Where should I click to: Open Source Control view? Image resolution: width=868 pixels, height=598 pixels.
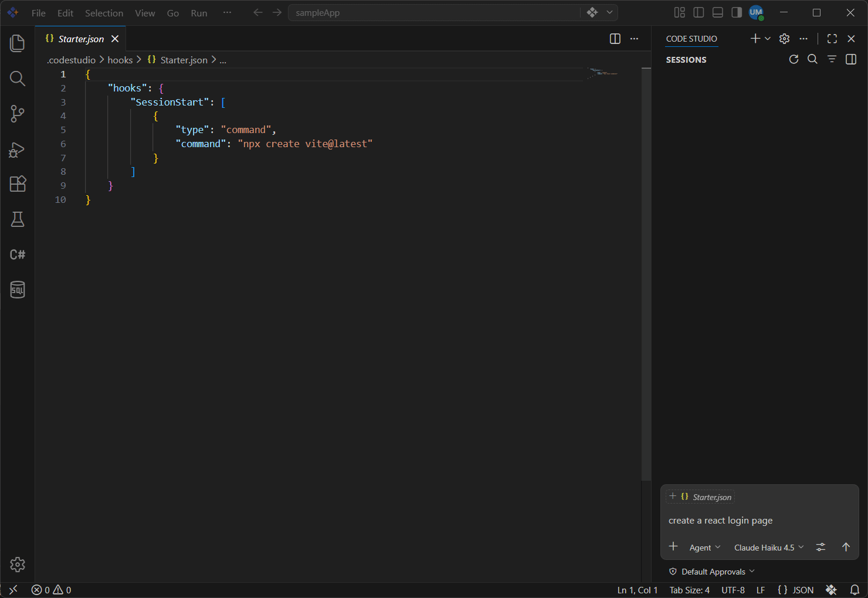18,114
